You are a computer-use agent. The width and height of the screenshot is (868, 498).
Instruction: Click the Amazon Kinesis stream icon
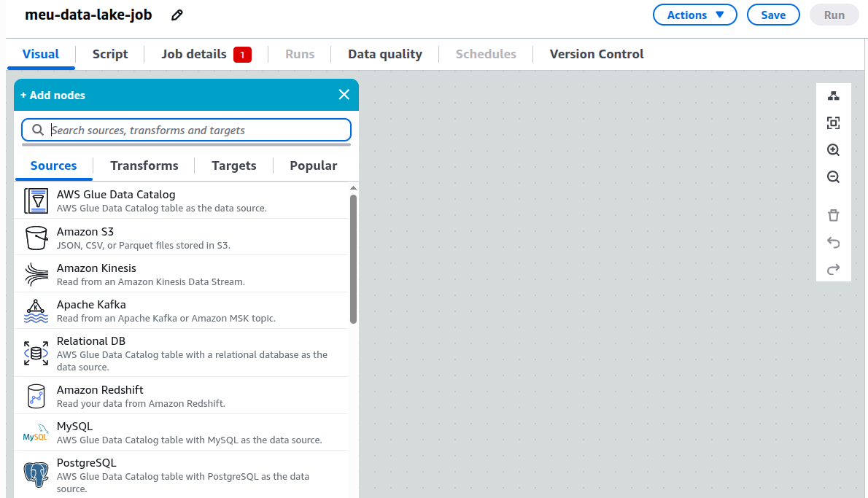pos(36,274)
